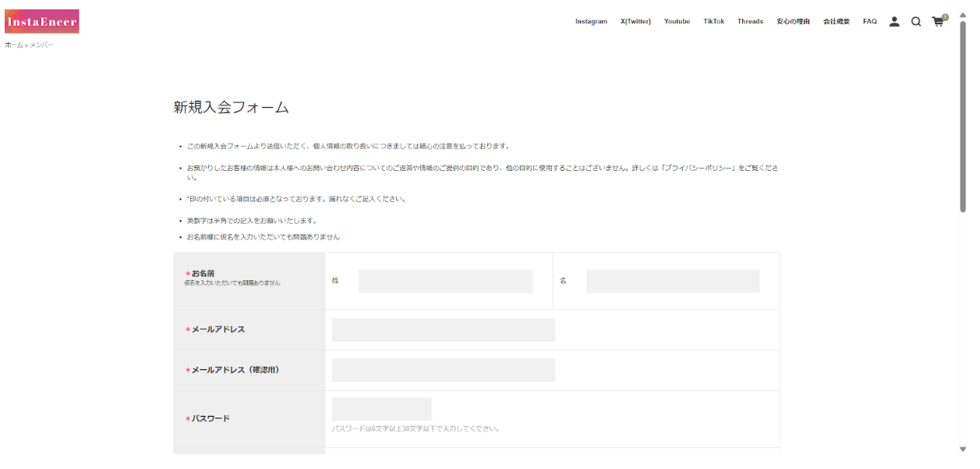Click the パスワード input field

tap(381, 407)
